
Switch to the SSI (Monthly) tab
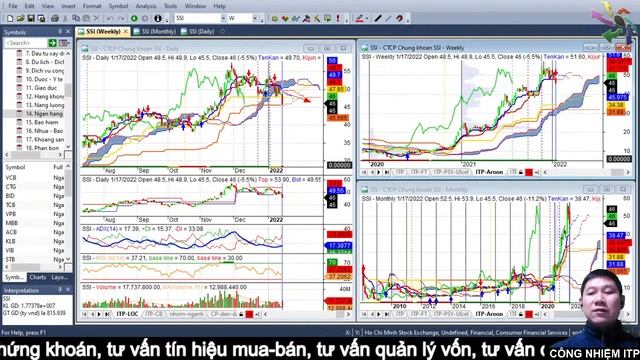(155, 31)
